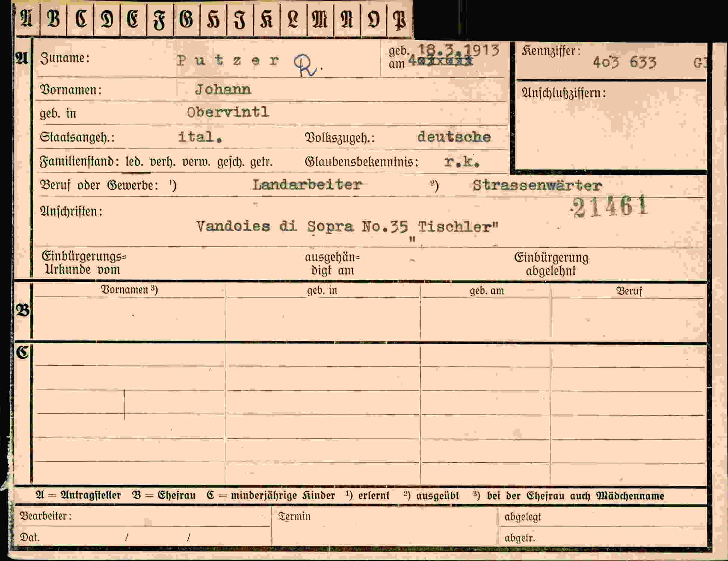The height and width of the screenshot is (561, 728).
Task: Click the legend text Antragsteller
Action: tap(91, 495)
